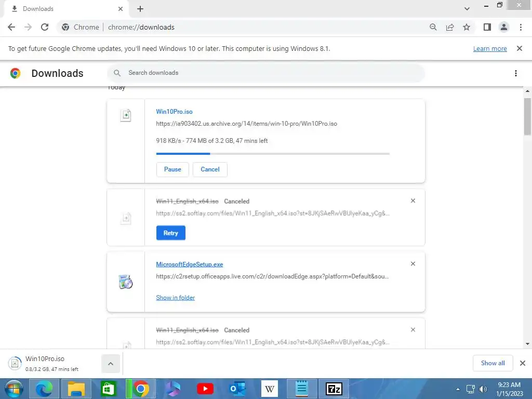Dismiss the Windows 10 update notice
Viewport: 532px width, 399px height.
[x=520, y=48]
